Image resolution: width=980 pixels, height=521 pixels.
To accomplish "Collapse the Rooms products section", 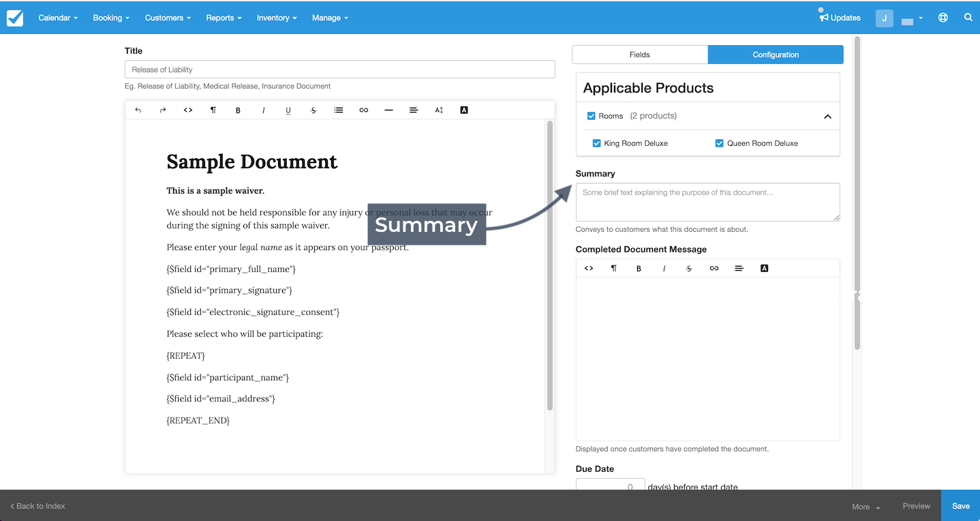I will click(x=827, y=117).
